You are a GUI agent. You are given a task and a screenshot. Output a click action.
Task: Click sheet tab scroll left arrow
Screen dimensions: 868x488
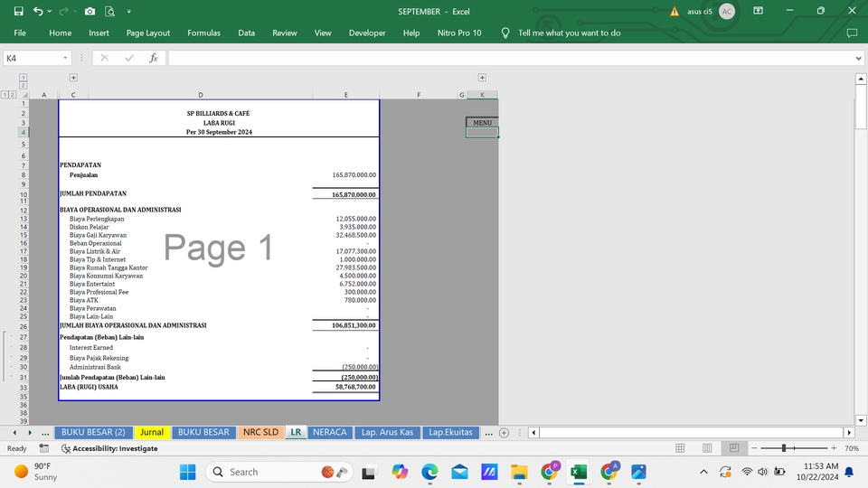[14, 433]
